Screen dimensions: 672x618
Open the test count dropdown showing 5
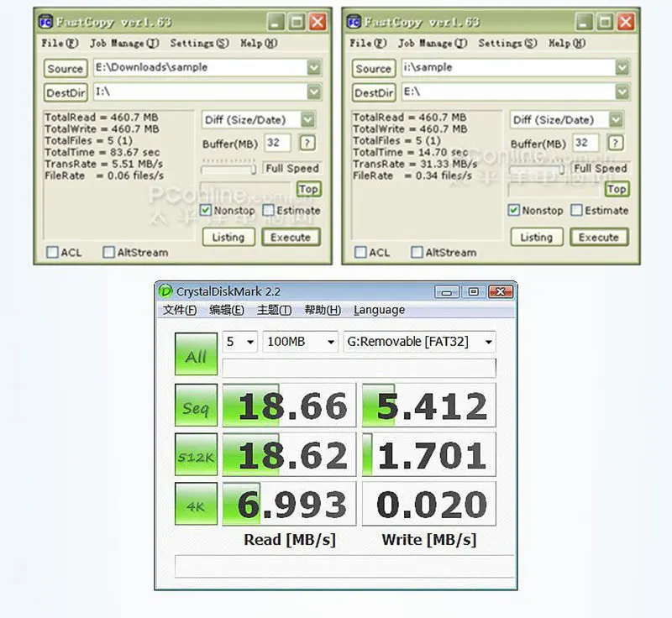240,342
